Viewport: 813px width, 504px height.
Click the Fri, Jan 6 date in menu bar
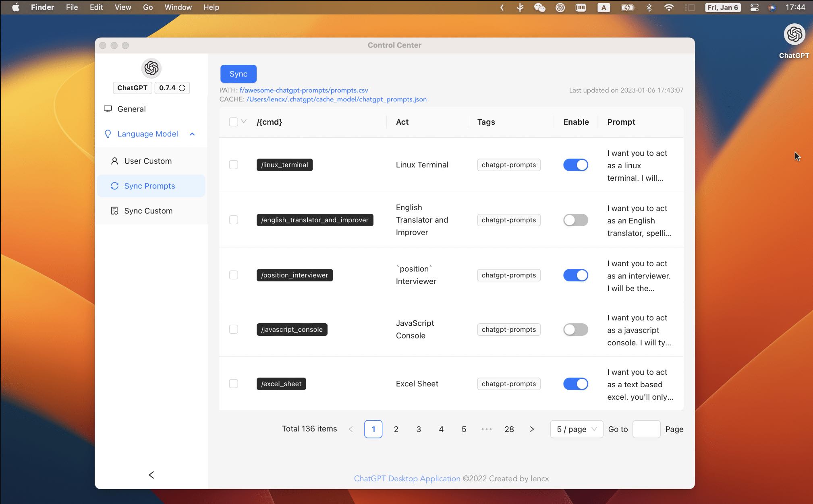(723, 7)
